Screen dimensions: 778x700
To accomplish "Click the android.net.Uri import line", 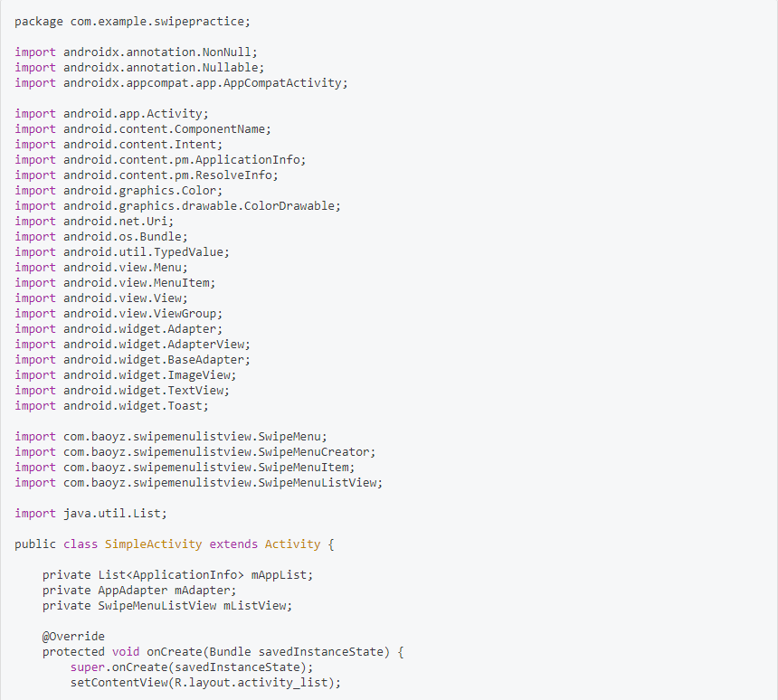I will pos(94,222).
